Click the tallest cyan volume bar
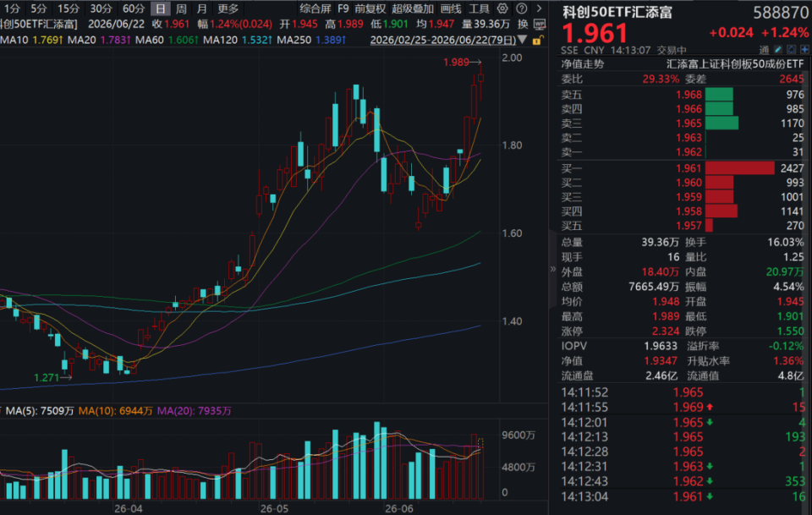Viewport: 812px width, 515px height. (x=376, y=460)
